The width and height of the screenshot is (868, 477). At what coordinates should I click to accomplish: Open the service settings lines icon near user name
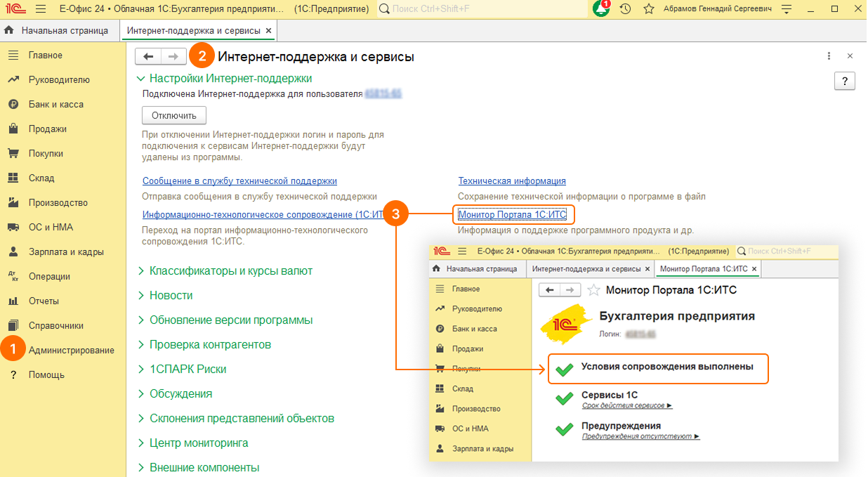786,9
